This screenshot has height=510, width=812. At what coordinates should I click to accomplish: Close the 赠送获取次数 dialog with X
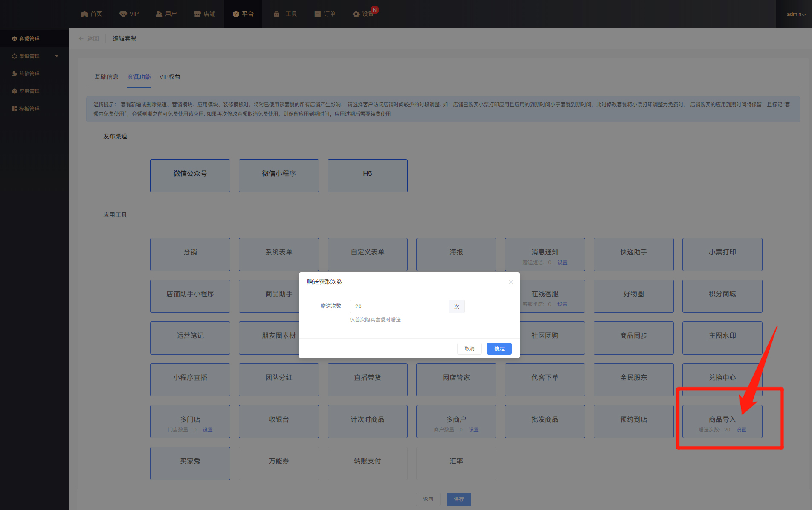point(510,282)
